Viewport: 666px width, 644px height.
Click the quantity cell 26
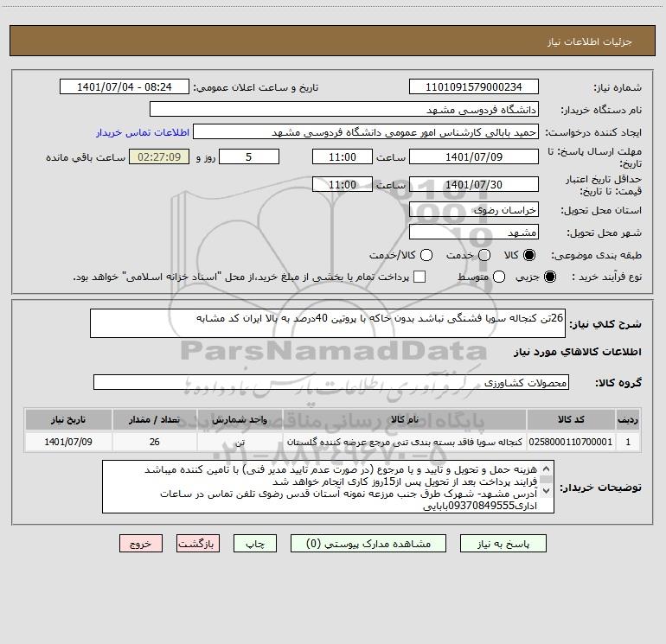[155, 442]
